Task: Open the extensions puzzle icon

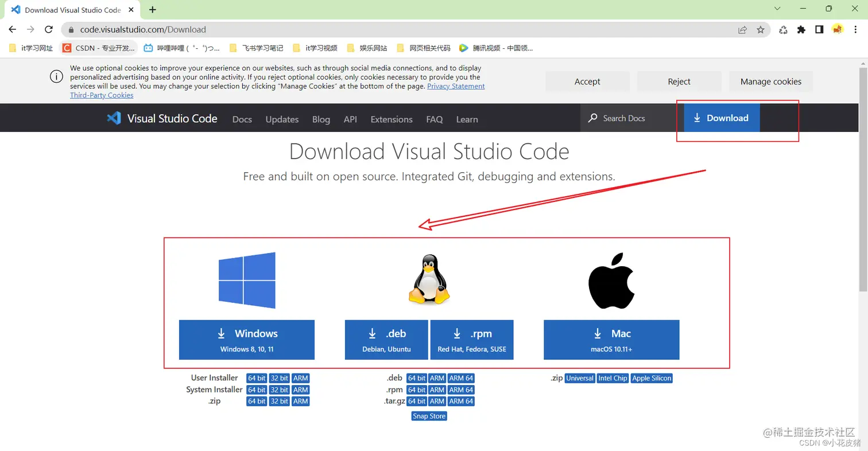Action: coord(801,29)
